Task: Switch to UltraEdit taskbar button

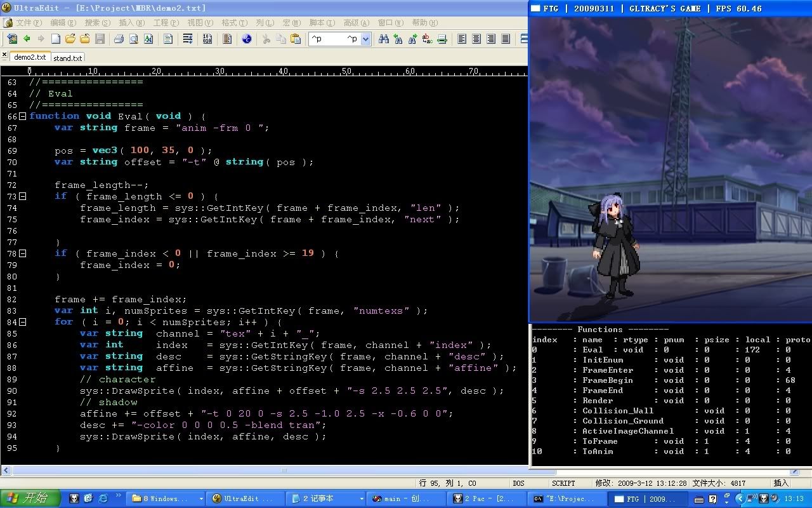Action: 247,498
